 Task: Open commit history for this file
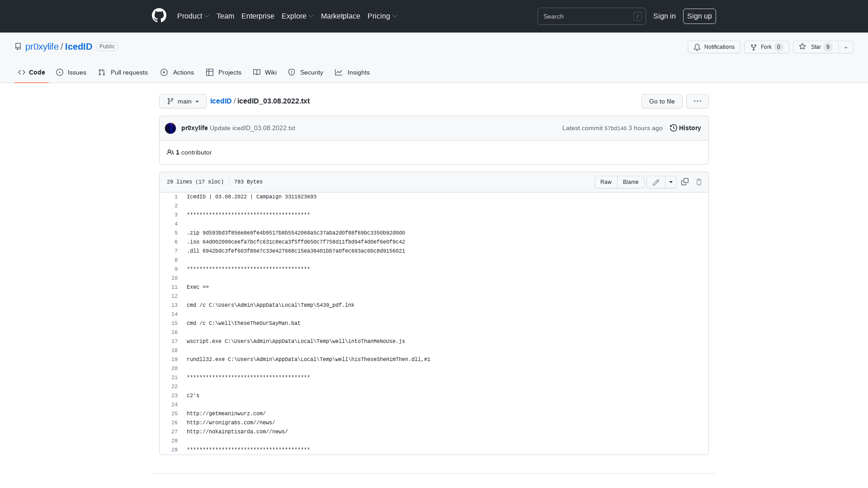685,128
